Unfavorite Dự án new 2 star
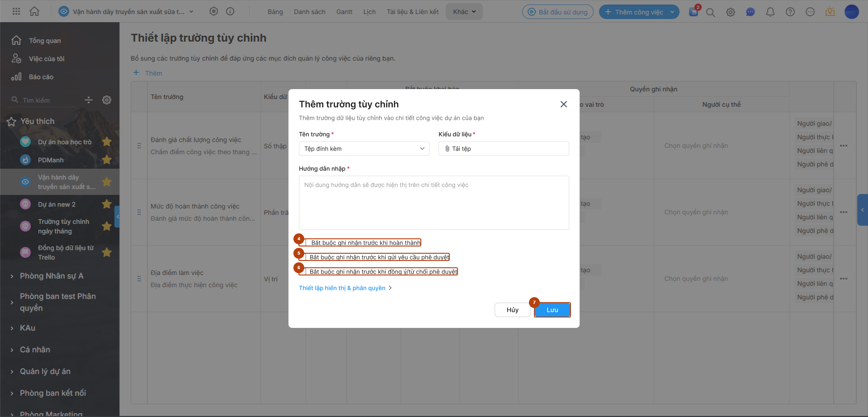The image size is (868, 417). [x=107, y=204]
